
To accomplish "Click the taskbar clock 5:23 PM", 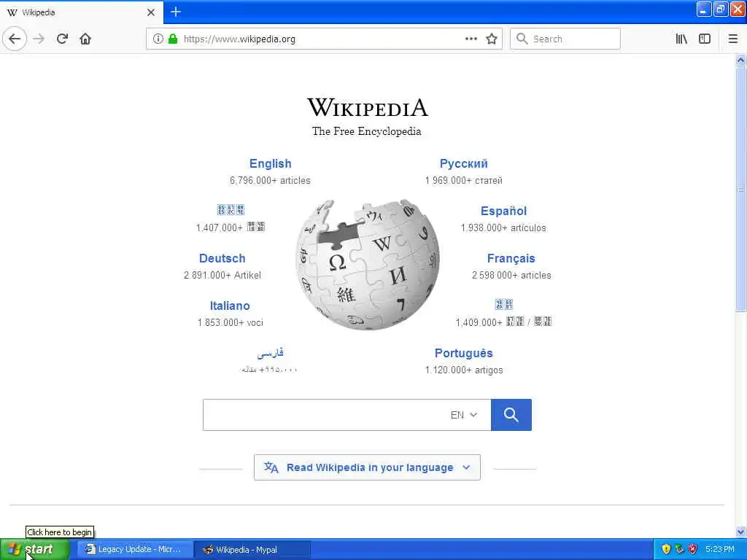I will [x=719, y=549].
